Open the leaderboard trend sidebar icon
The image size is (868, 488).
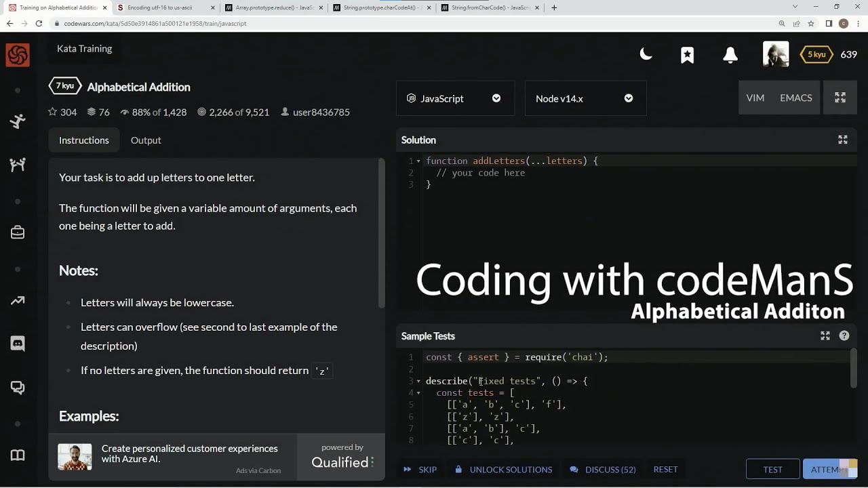coord(18,301)
